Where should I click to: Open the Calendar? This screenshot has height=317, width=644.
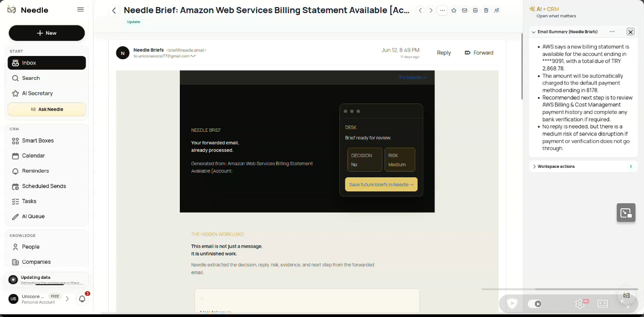(x=47, y=156)
